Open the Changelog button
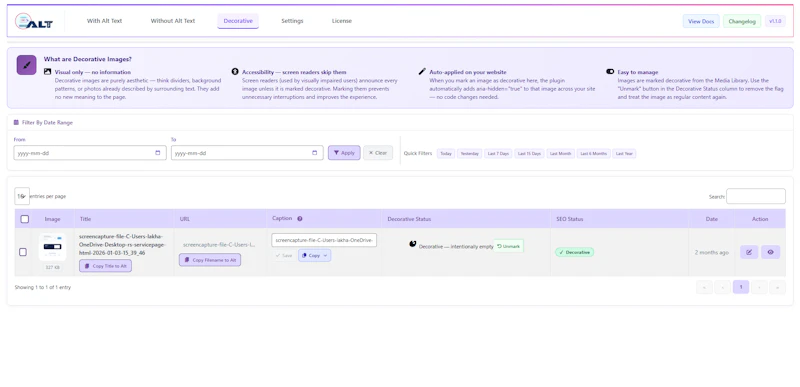Viewport: 800px width, 387px height. click(x=742, y=21)
